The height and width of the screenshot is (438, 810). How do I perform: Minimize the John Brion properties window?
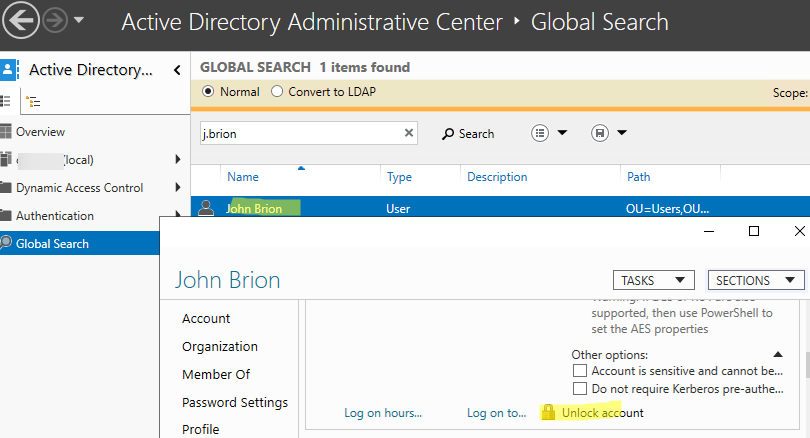pos(709,231)
